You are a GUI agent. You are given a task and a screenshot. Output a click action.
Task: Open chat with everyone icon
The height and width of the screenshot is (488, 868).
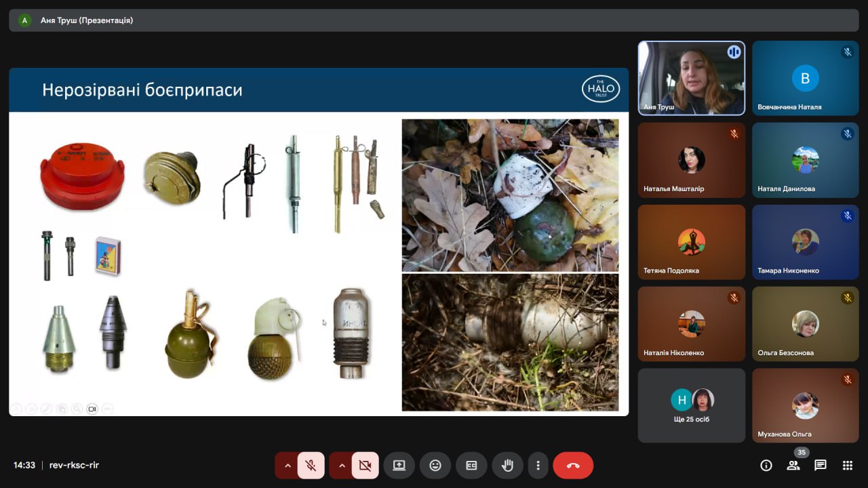click(x=821, y=466)
